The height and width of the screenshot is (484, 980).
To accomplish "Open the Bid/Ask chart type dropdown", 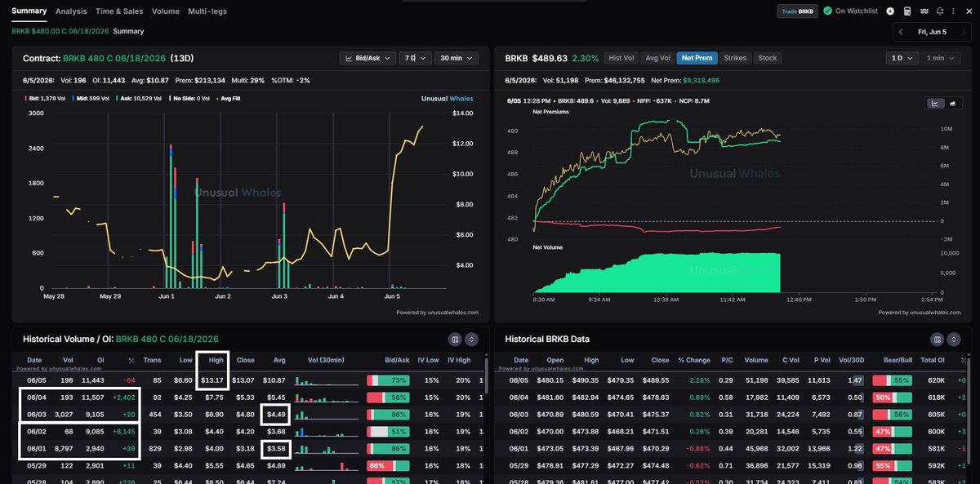I will tap(367, 59).
